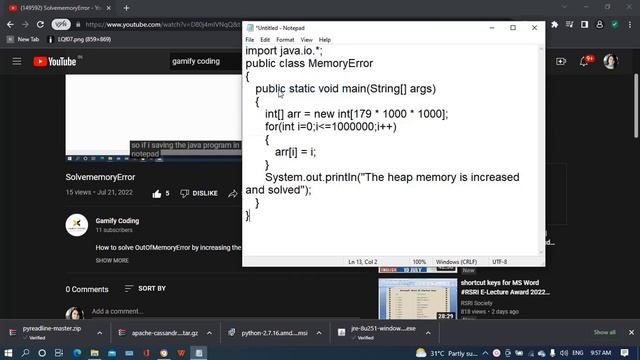Viewport: 640px width, 360px height.
Task: Open the Gamify Coding channel name link
Action: [x=117, y=221]
